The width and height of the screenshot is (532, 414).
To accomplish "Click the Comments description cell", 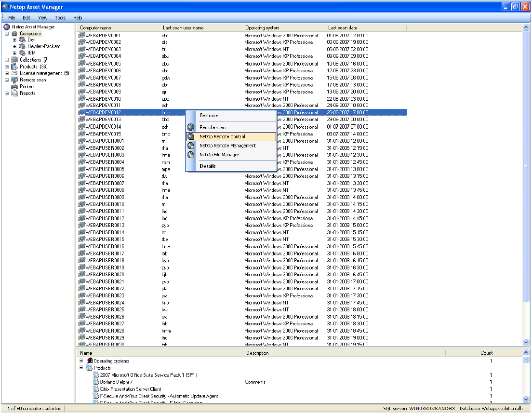I will click(x=255, y=382).
